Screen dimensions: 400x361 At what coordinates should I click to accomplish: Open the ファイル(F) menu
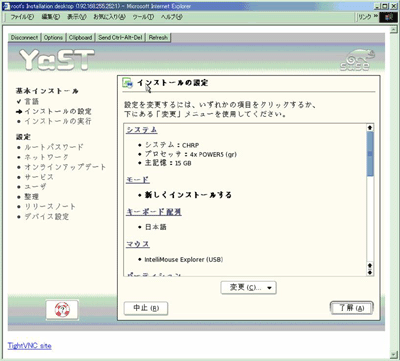pos(22,17)
